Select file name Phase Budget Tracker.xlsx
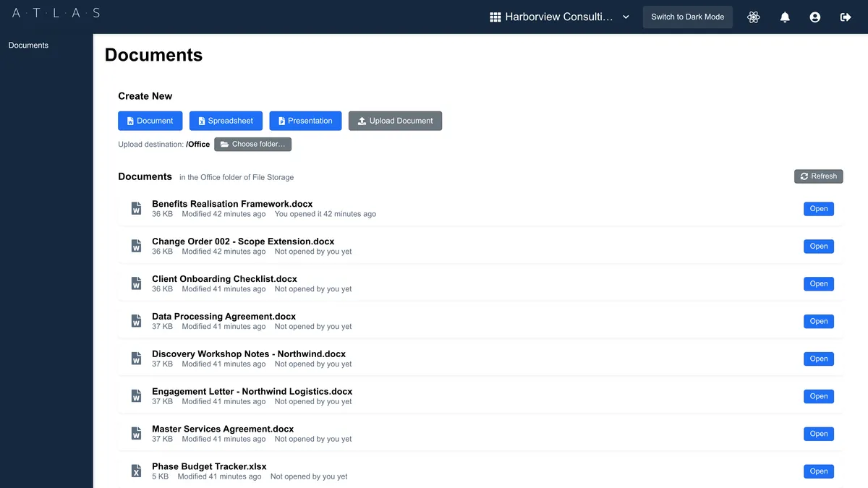This screenshot has width=868, height=488. coord(209,467)
